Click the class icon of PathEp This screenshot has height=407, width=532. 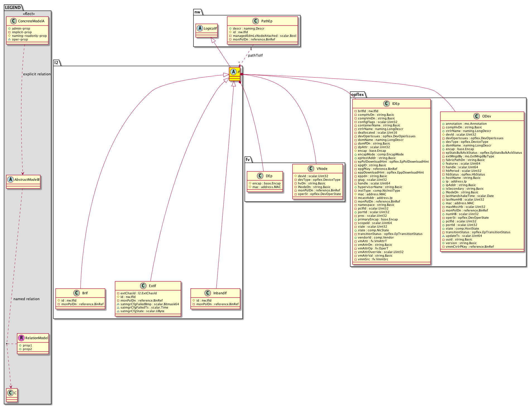tap(256, 21)
